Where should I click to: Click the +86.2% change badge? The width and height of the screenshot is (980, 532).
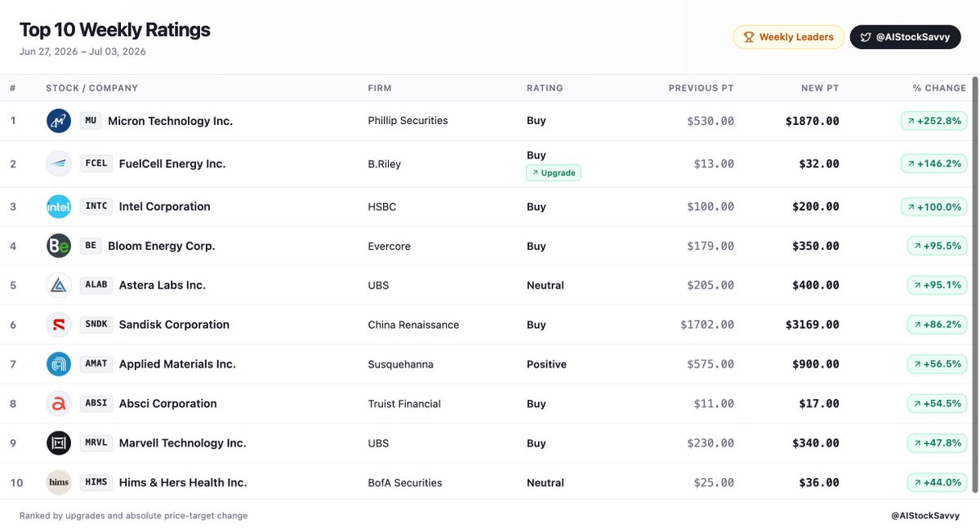pyautogui.click(x=937, y=325)
